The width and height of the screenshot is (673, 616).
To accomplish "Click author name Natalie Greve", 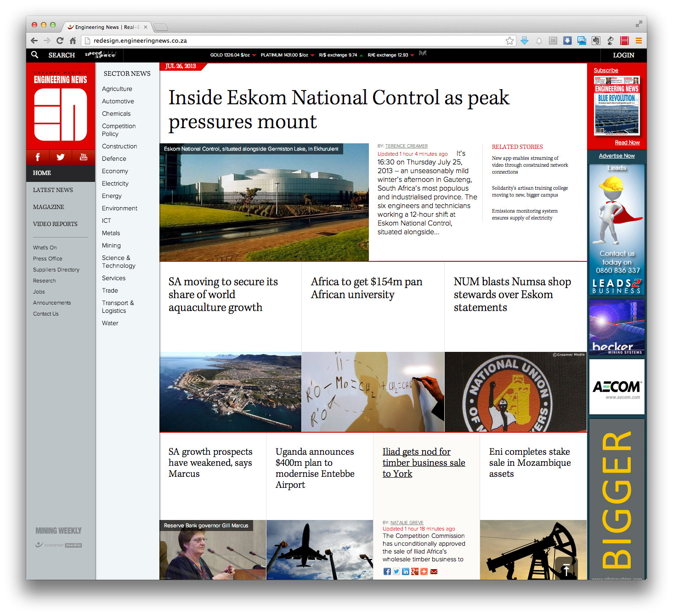I will tap(407, 523).
